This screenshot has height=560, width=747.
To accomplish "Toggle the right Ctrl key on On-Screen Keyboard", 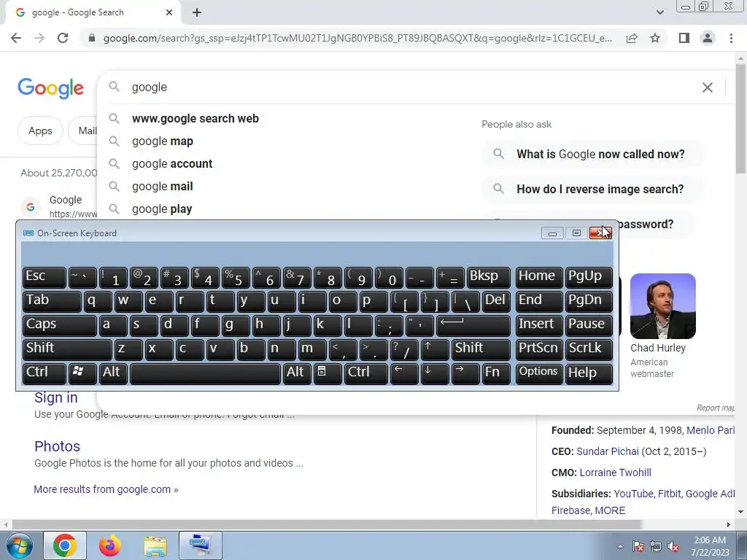I will [x=366, y=373].
